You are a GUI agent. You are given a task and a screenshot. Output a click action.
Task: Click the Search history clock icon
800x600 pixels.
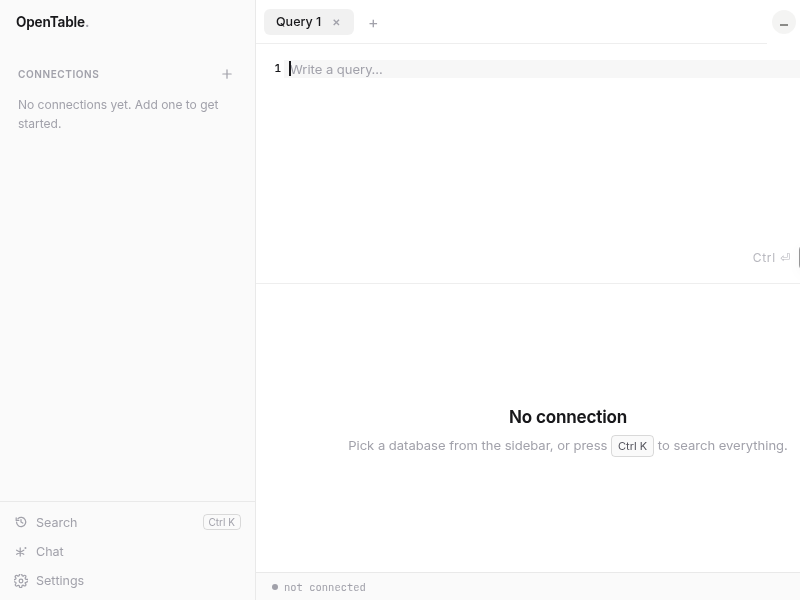(x=21, y=522)
